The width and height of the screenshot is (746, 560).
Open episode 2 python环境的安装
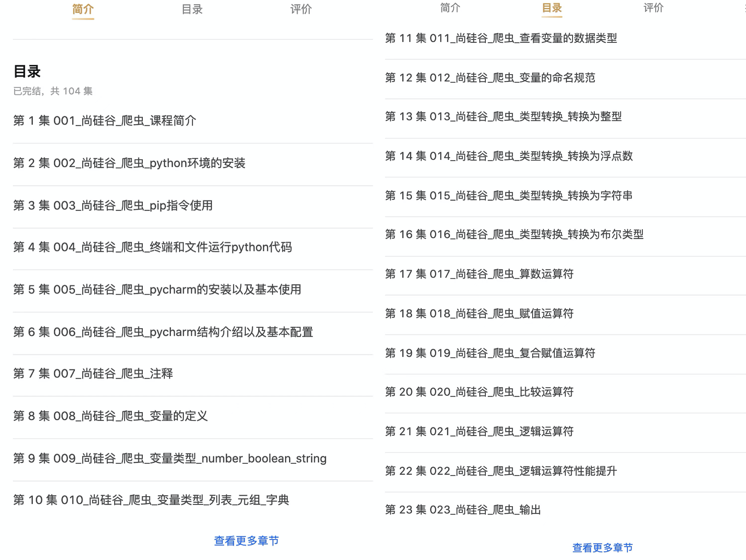[x=129, y=163]
